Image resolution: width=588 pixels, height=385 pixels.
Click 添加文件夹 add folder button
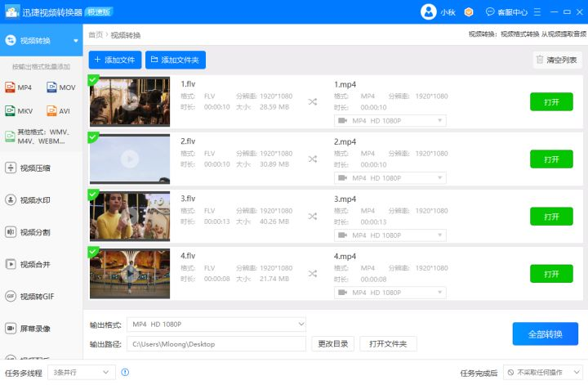click(x=176, y=60)
